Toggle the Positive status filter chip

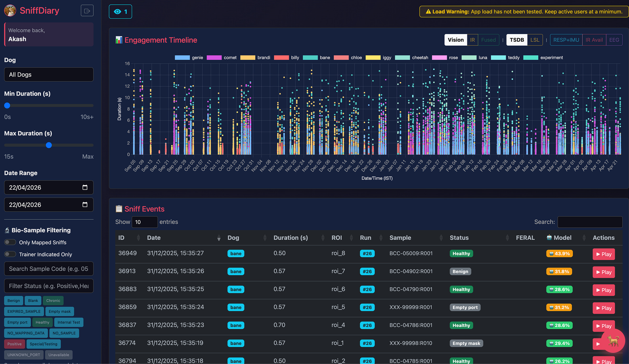(14, 344)
